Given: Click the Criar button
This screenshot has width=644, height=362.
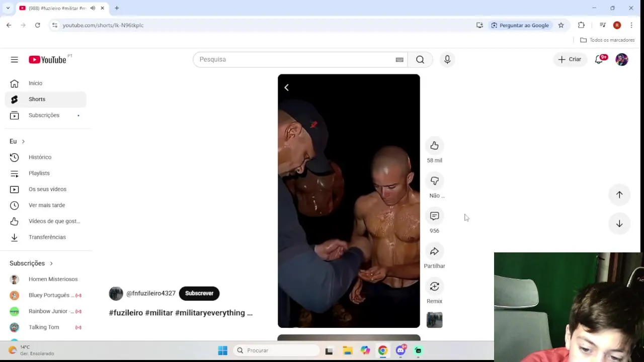Looking at the screenshot, I should [570, 59].
